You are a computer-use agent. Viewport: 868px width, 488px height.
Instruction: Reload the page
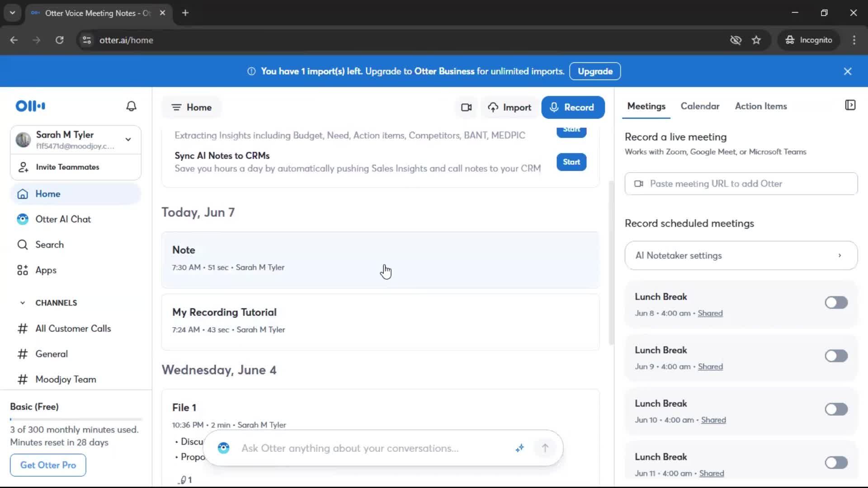click(59, 40)
